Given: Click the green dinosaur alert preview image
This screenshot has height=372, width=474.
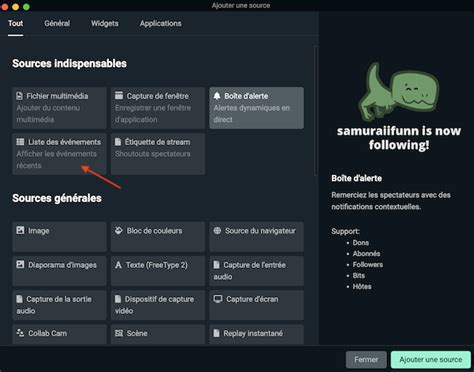Looking at the screenshot, I should (399, 92).
